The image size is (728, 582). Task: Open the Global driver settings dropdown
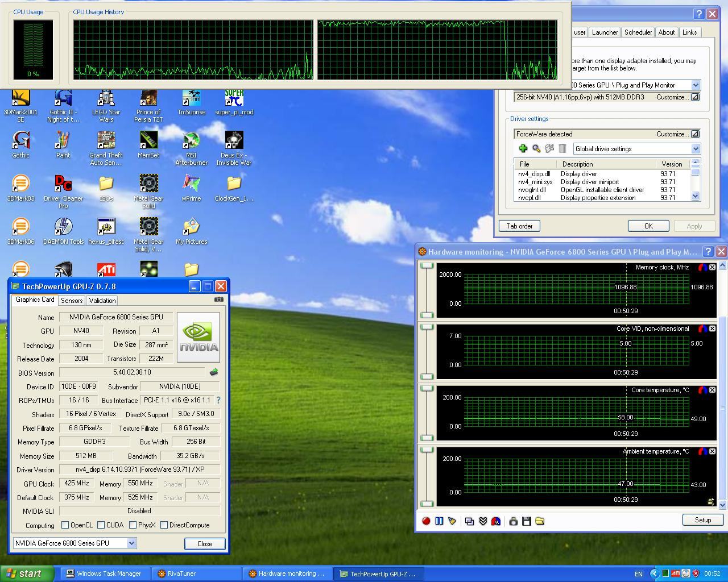pos(695,149)
